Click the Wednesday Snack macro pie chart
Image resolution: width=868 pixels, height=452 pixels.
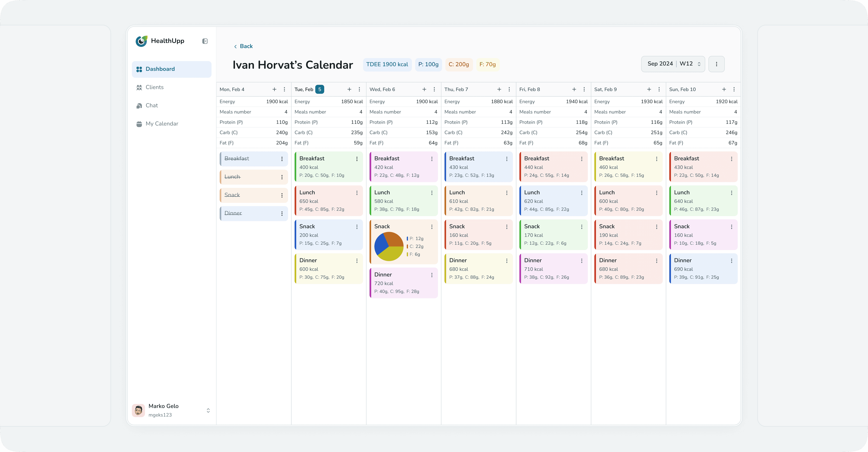click(389, 246)
